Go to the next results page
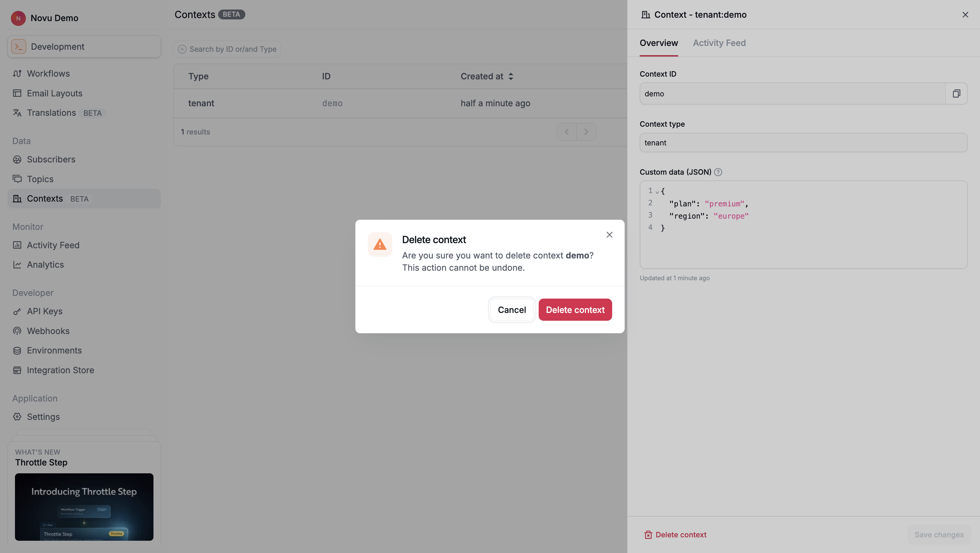Image resolution: width=980 pixels, height=553 pixels. (x=586, y=132)
